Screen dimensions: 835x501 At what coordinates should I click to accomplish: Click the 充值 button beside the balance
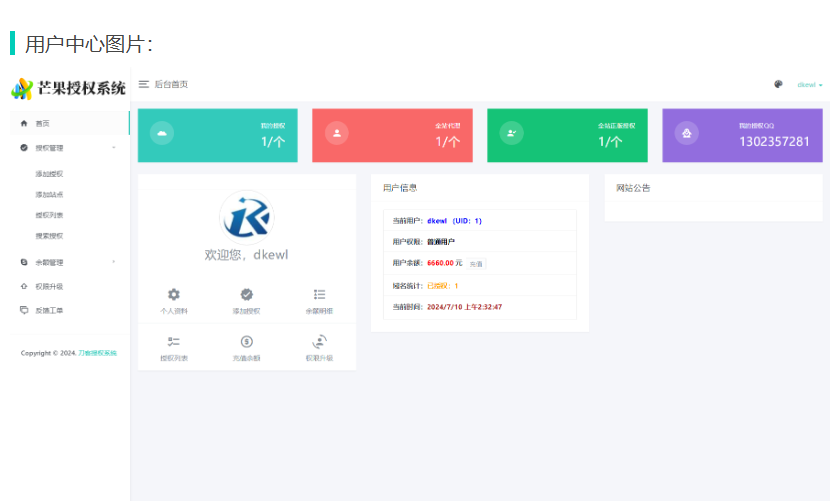(476, 264)
